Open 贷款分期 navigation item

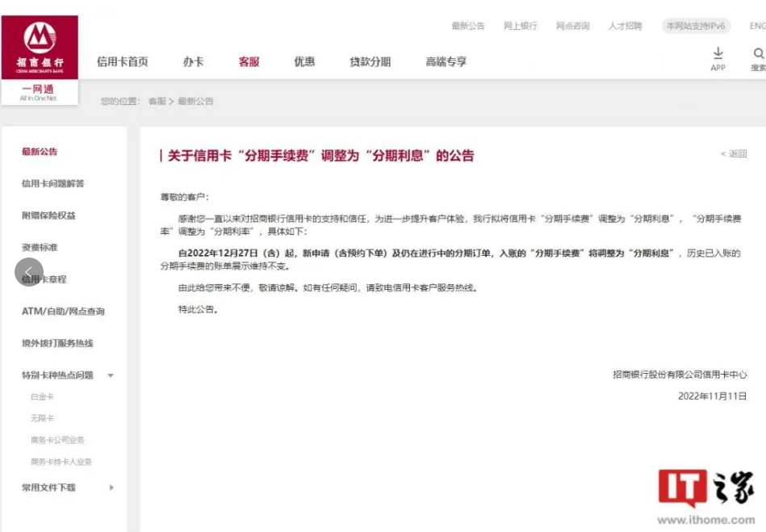[370, 62]
